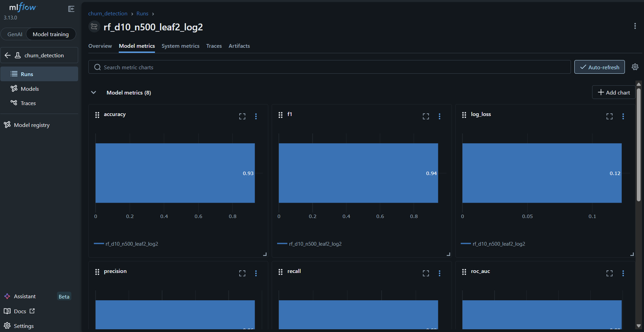Screen dimensions: 644x332
Task: Click the Add chart button
Action: (x=614, y=92)
